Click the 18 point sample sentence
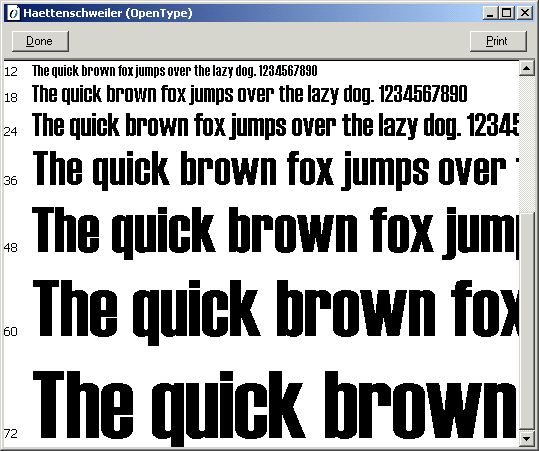 pyautogui.click(x=250, y=94)
